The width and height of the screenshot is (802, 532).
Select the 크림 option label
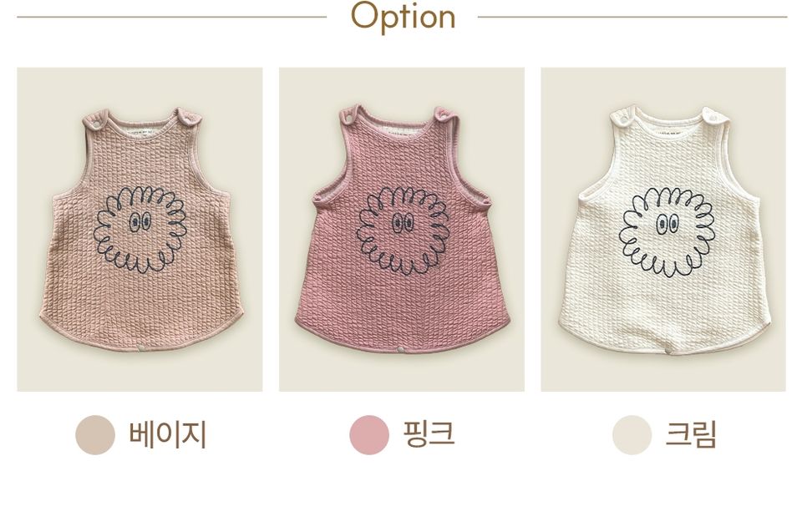[x=691, y=434]
